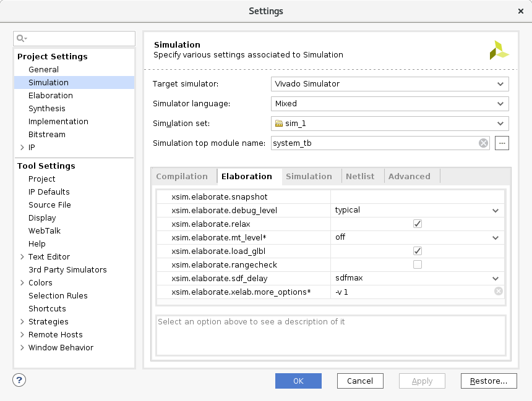
Task: Select Synthesis under Project Settings
Action: (47, 108)
